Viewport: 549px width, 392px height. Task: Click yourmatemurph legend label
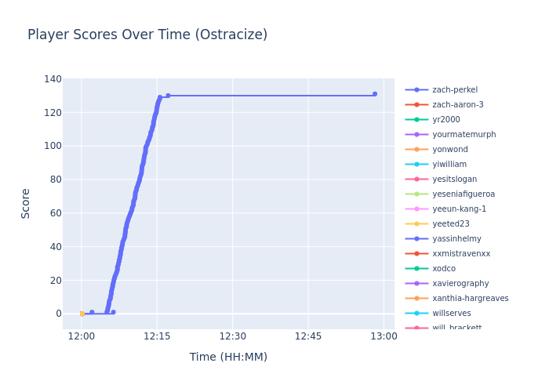(464, 135)
